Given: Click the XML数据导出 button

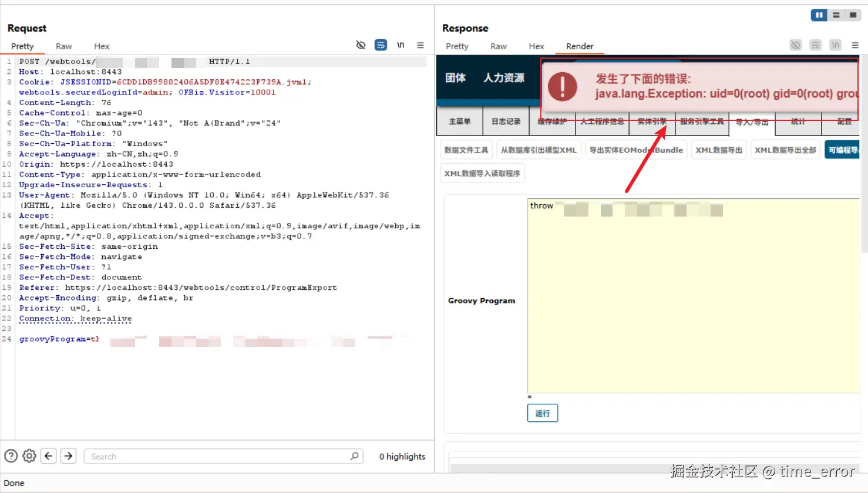Looking at the screenshot, I should (x=719, y=150).
